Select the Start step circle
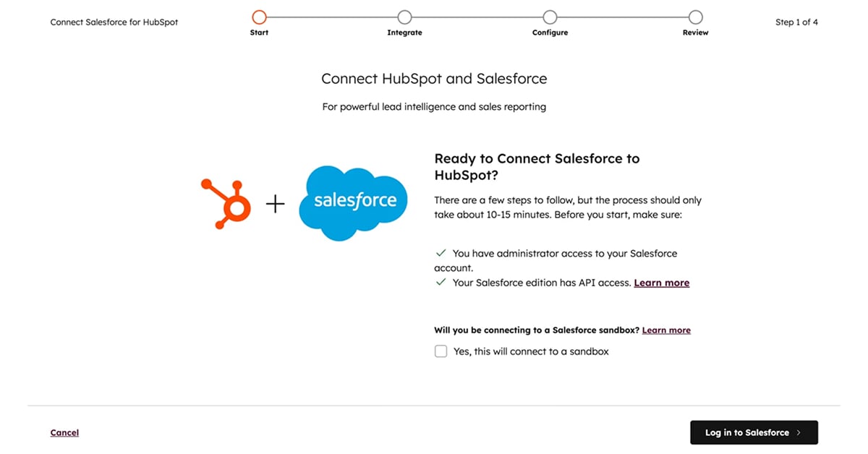This screenshot has width=868, height=454. tap(259, 17)
